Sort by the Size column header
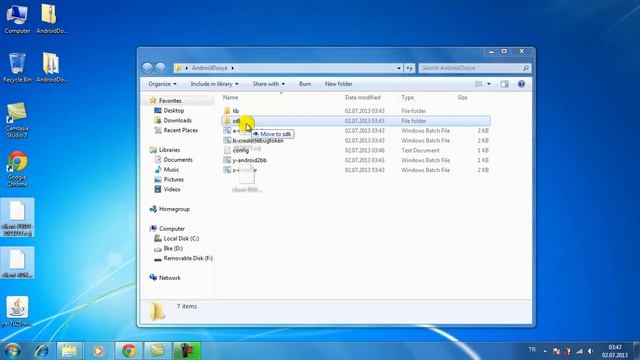The height and width of the screenshot is (360, 640). tap(462, 98)
